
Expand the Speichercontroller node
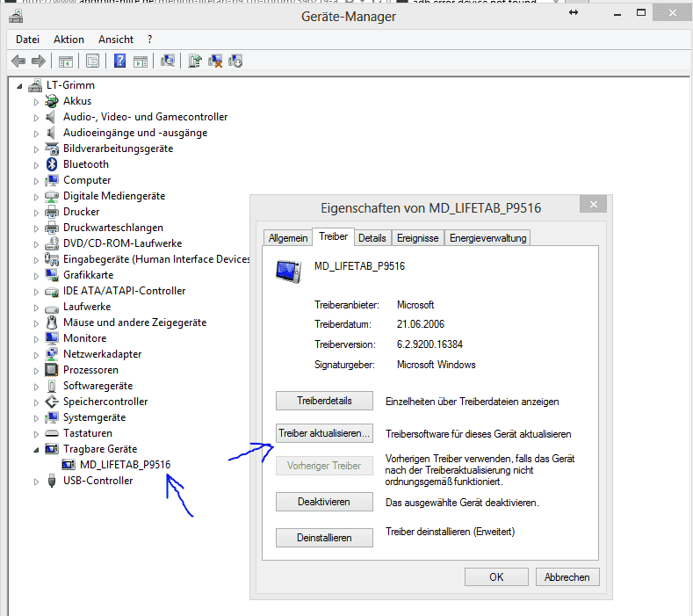point(36,402)
